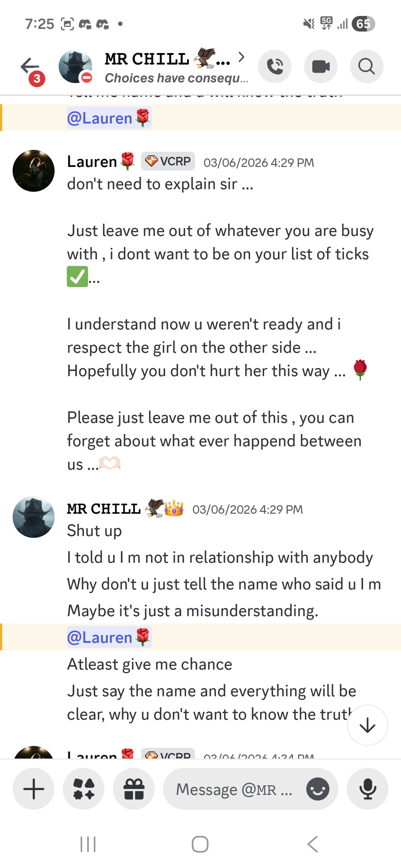Open the gift button

click(x=134, y=789)
